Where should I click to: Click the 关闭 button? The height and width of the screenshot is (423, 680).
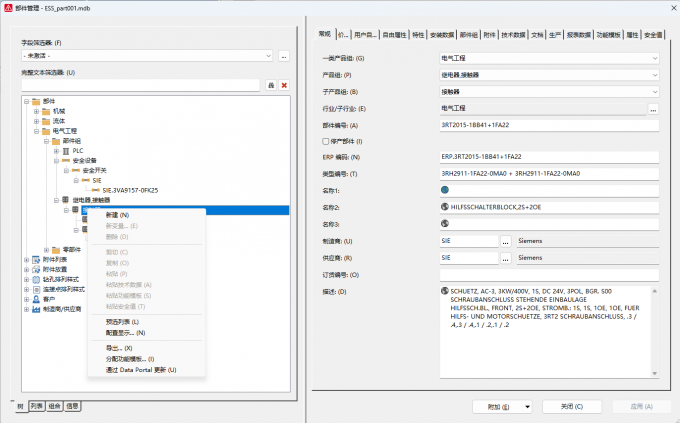[572, 407]
